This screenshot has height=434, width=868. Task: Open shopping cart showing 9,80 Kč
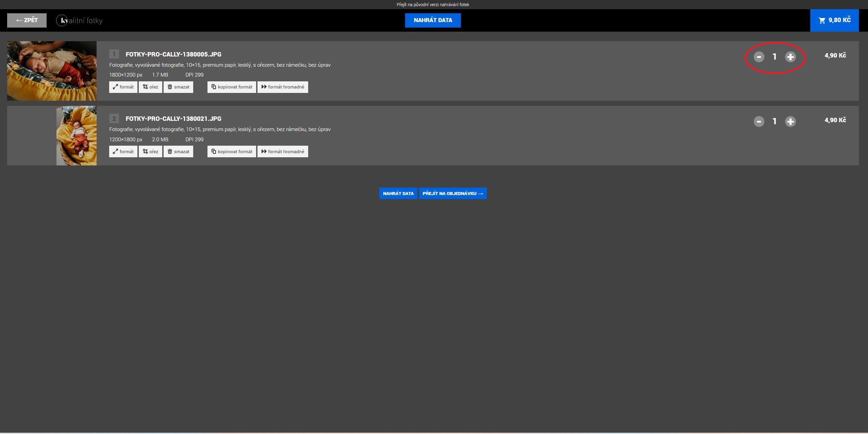pyautogui.click(x=834, y=20)
